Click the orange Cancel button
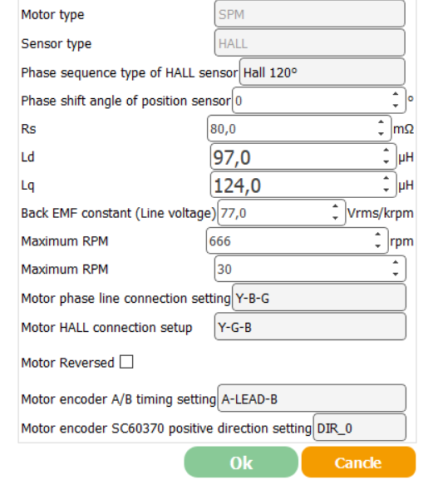448x500 pixels. pos(359,463)
